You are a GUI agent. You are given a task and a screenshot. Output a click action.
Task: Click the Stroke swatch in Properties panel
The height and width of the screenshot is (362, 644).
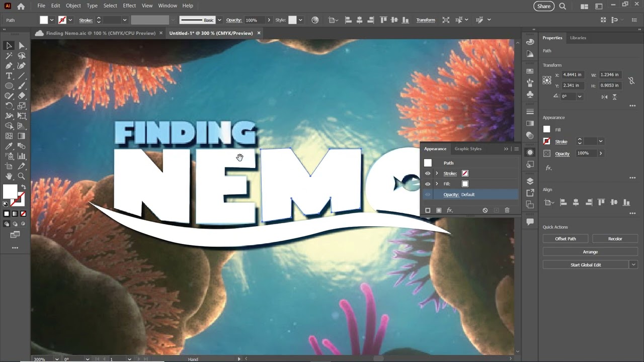pos(547,142)
